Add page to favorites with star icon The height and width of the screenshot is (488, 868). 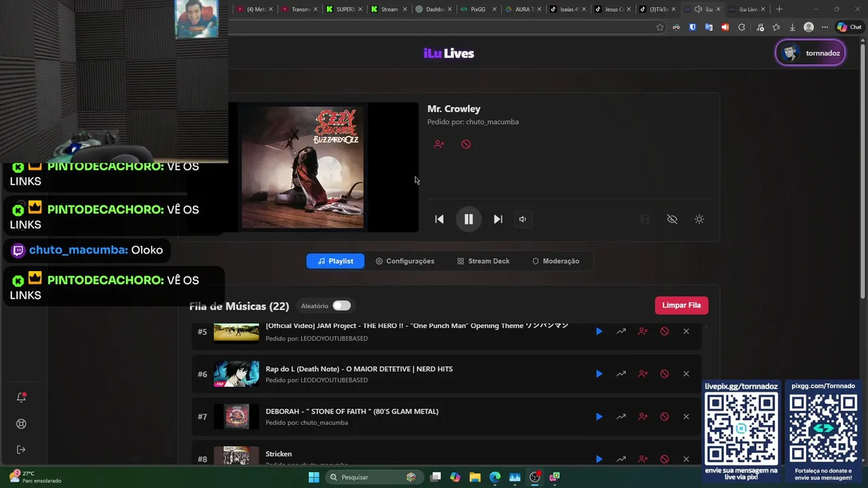point(660,27)
